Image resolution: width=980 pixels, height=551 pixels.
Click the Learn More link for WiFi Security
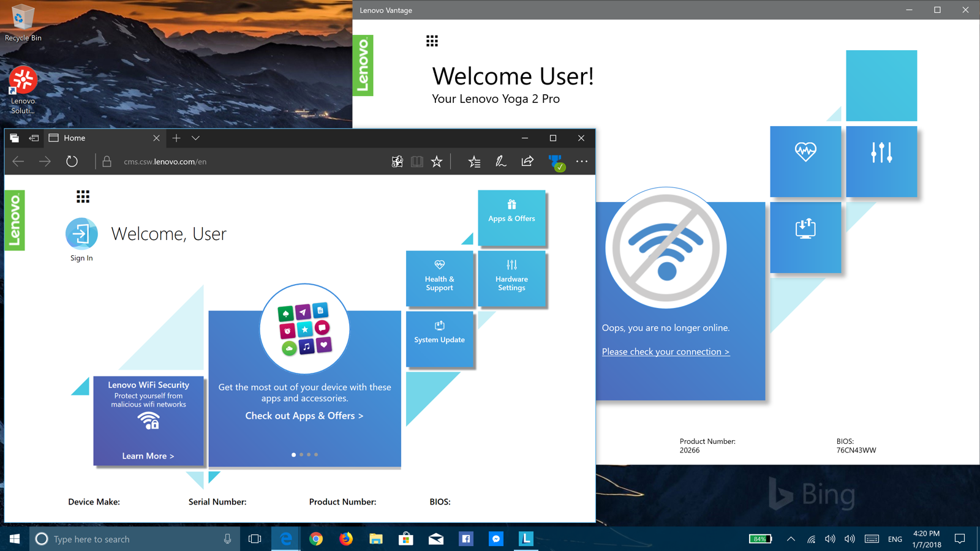point(148,456)
